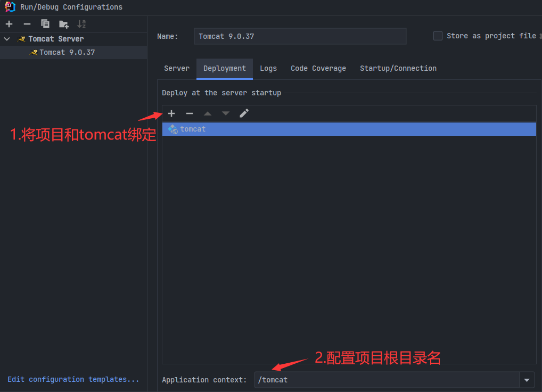The height and width of the screenshot is (392, 542).
Task: Open Edit configuration templates link
Action: tap(73, 380)
